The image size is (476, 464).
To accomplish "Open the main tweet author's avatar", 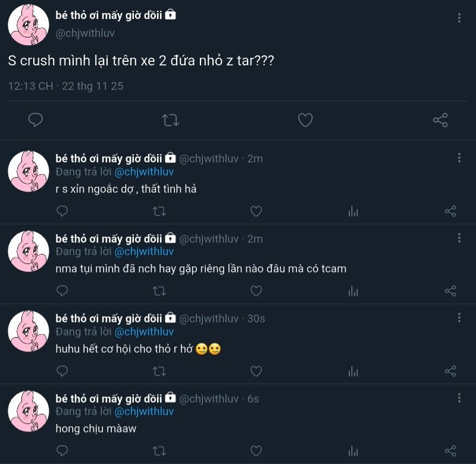I will coord(28,24).
